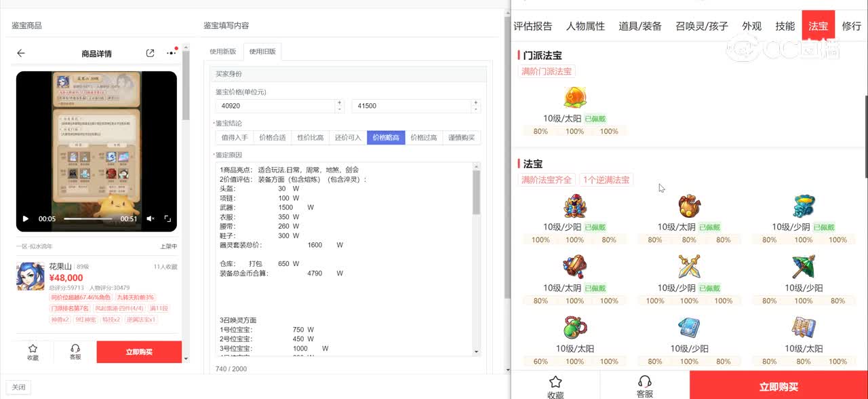Select the green umbrella 法宝 icon

(804, 267)
